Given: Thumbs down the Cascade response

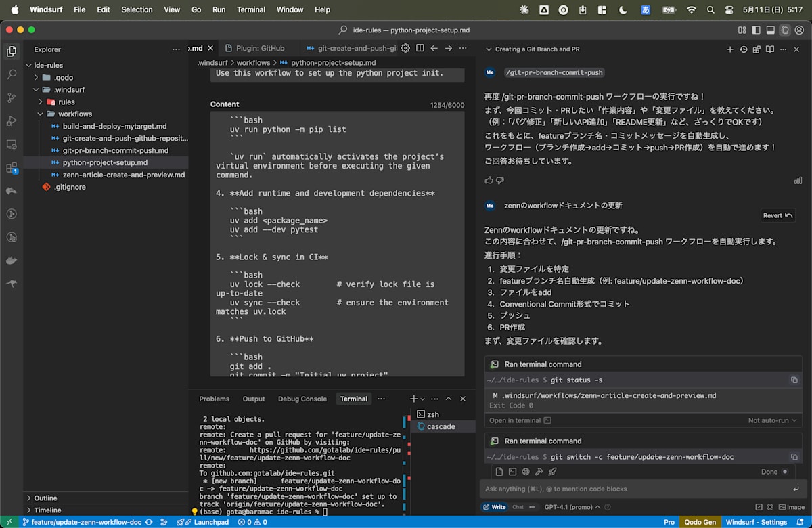Looking at the screenshot, I should pos(500,180).
